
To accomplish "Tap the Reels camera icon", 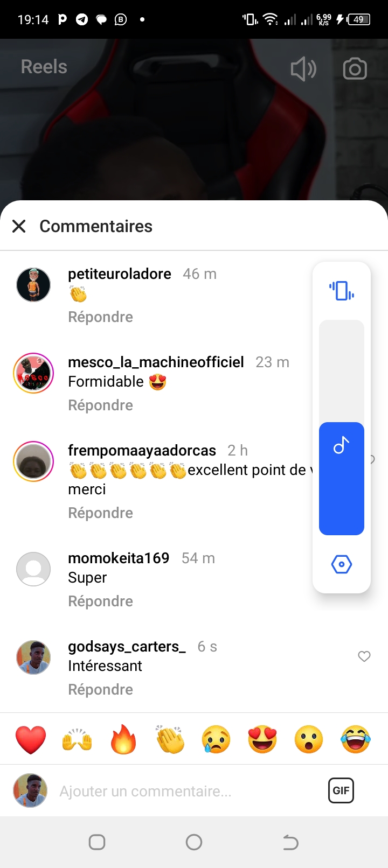I will pos(355,69).
